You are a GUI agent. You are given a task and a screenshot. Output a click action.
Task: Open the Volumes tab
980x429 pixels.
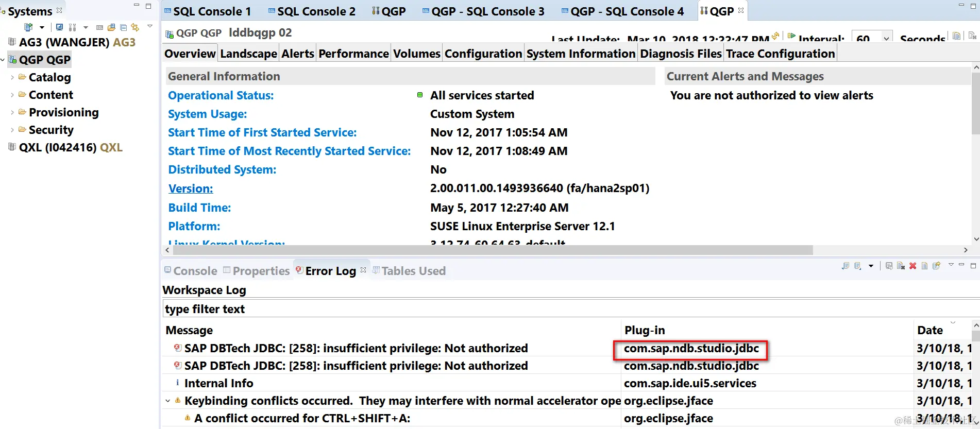[417, 54]
